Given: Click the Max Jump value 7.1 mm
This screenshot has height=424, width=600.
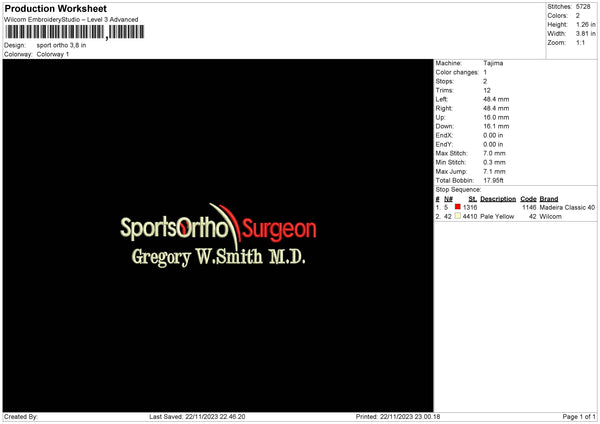Looking at the screenshot, I should [x=494, y=171].
